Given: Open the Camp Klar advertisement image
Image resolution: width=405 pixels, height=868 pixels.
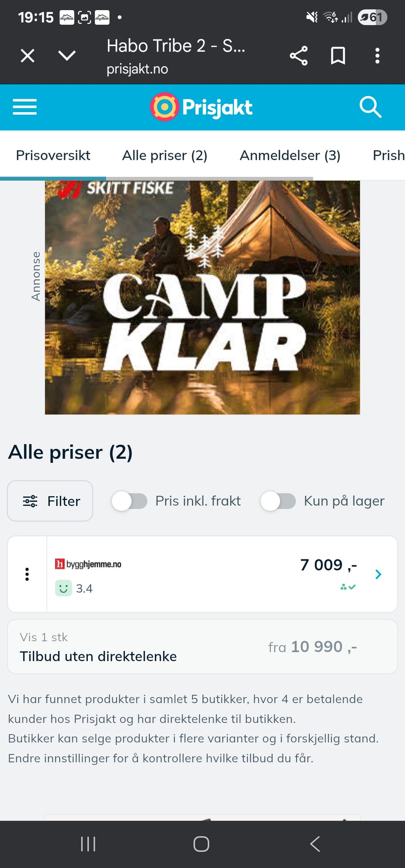Looking at the screenshot, I should [202, 297].
